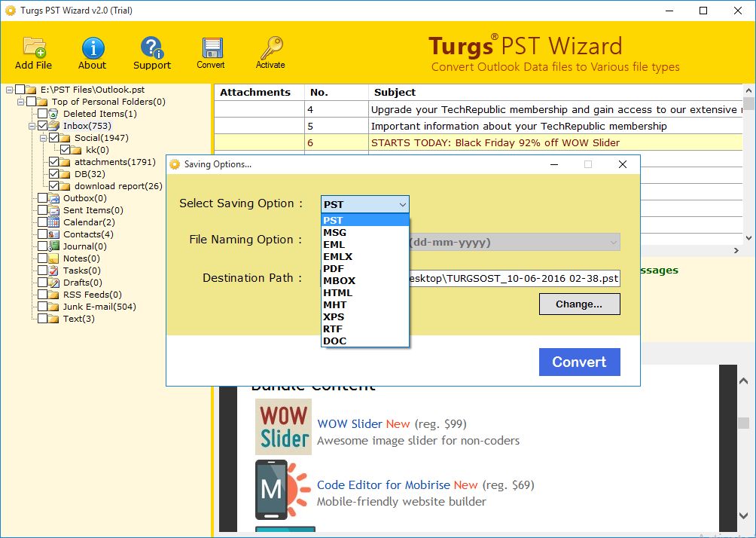The height and width of the screenshot is (538, 756).
Task: Select MBOX from the dropdown list
Action: [365, 281]
